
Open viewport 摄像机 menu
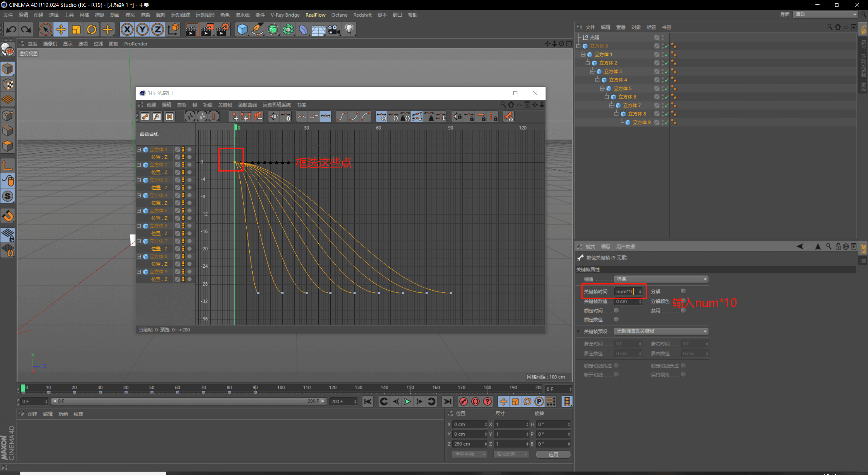50,44
